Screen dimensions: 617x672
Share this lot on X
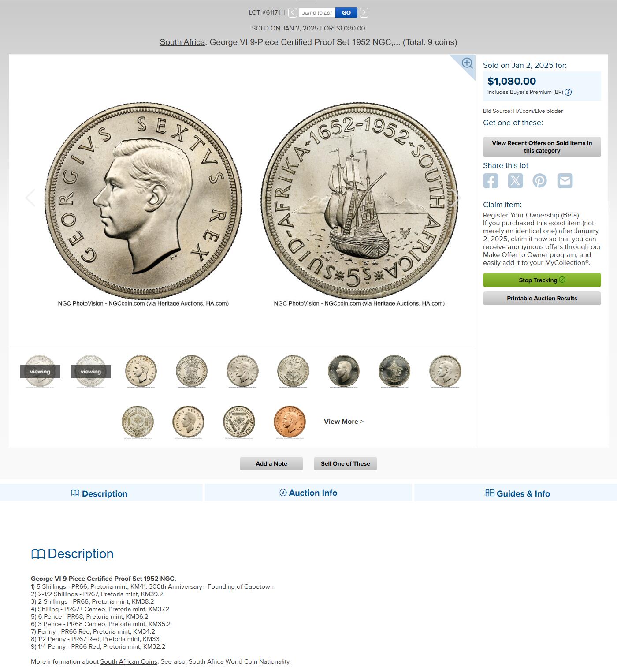click(515, 181)
